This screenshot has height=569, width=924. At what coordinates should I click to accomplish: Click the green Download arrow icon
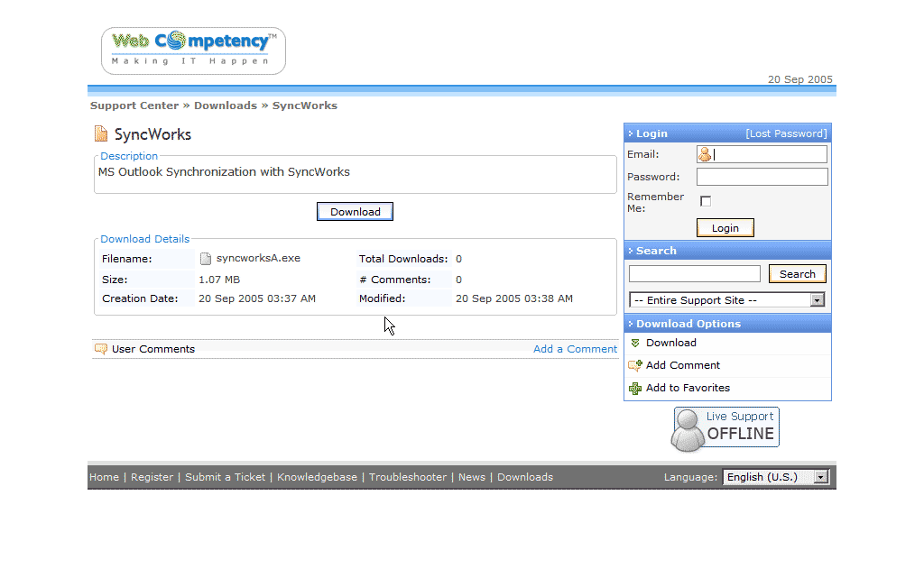635,343
